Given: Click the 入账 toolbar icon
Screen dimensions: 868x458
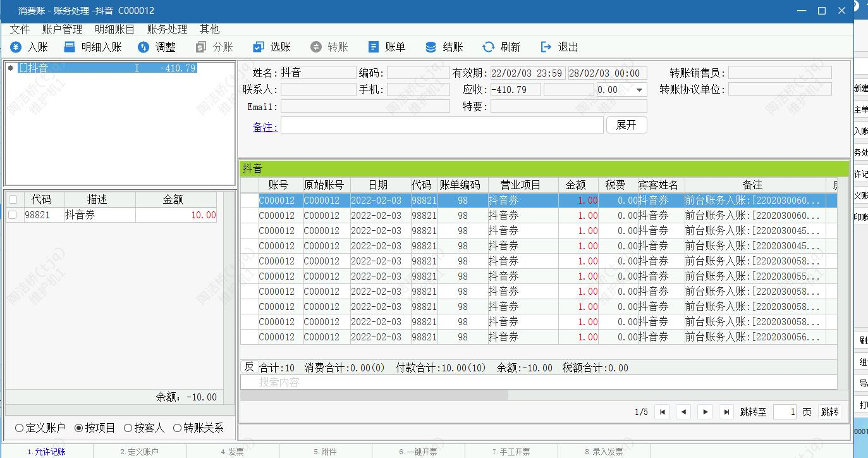Looking at the screenshot, I should 16,47.
